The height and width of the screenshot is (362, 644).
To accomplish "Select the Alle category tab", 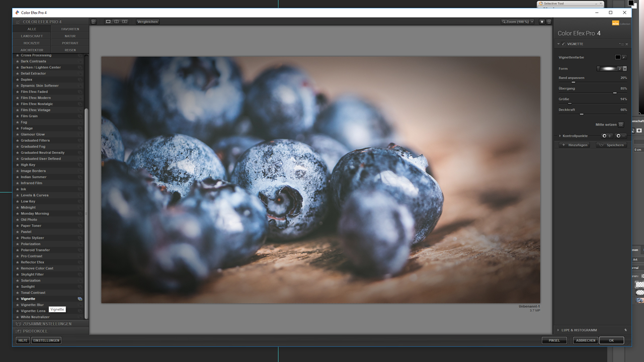I will coord(32,29).
